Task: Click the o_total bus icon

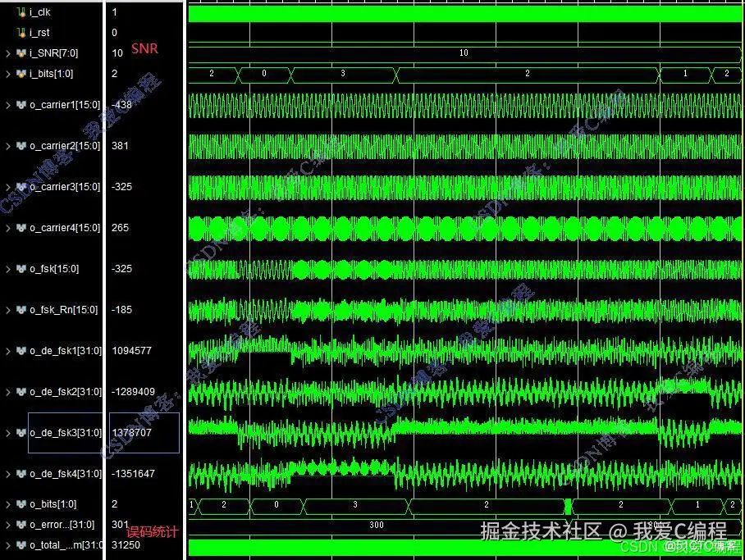Action: point(21,545)
